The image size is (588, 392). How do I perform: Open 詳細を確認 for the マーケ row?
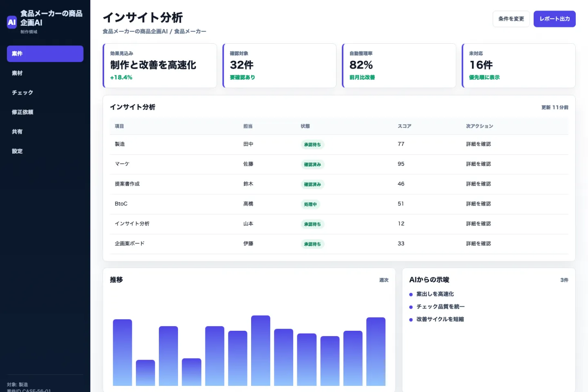tap(479, 164)
